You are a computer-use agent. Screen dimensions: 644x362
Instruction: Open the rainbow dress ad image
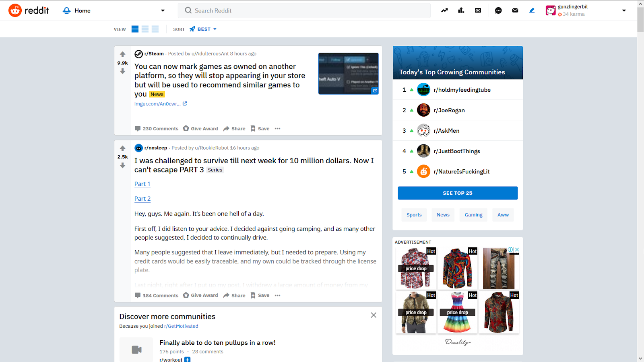457,313
